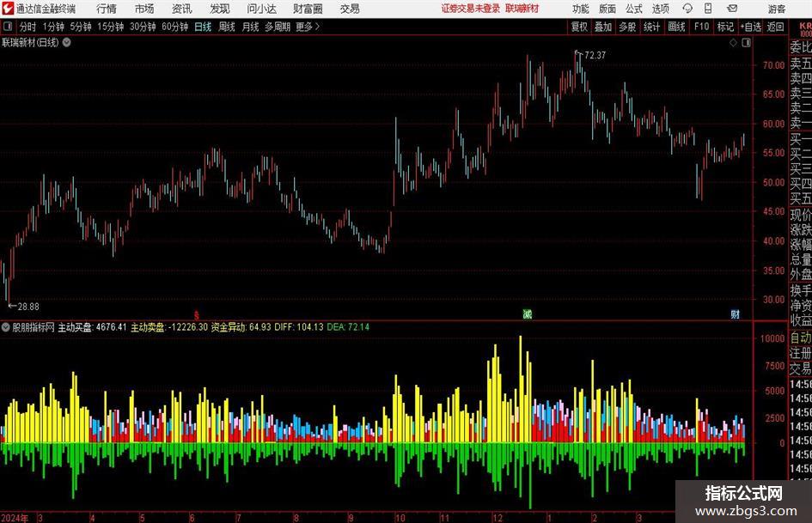Click the 委比 row in side panel
This screenshot has height=523, width=812.
(801, 47)
